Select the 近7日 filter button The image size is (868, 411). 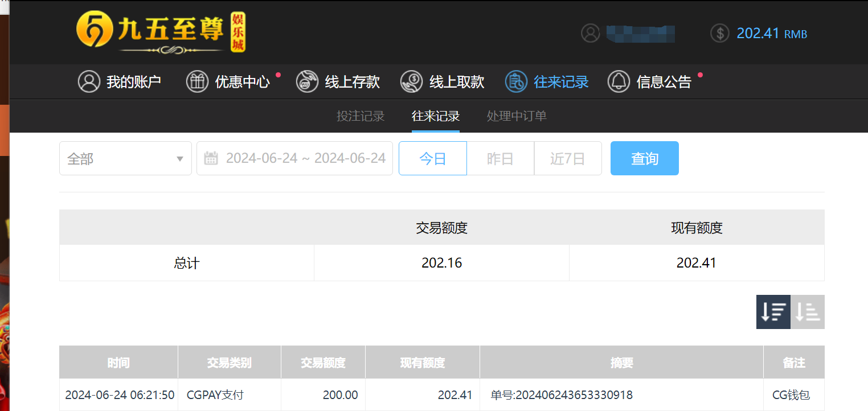(568, 158)
